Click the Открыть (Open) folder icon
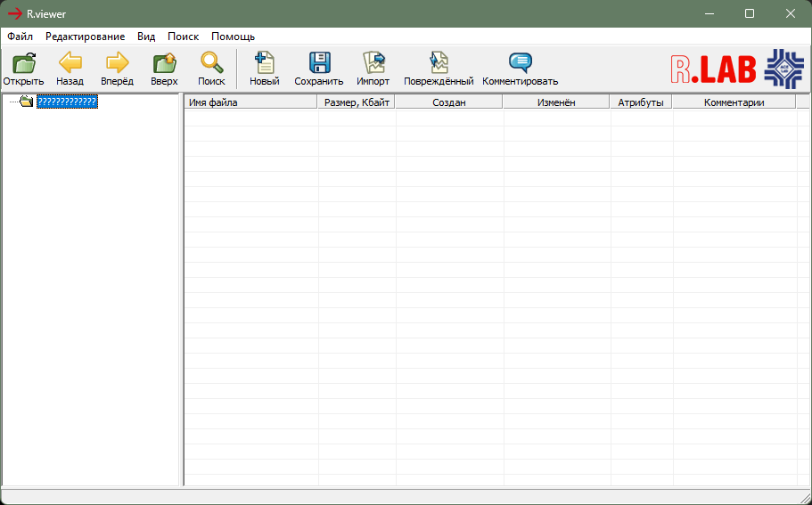The height and width of the screenshot is (505, 812). (24, 63)
